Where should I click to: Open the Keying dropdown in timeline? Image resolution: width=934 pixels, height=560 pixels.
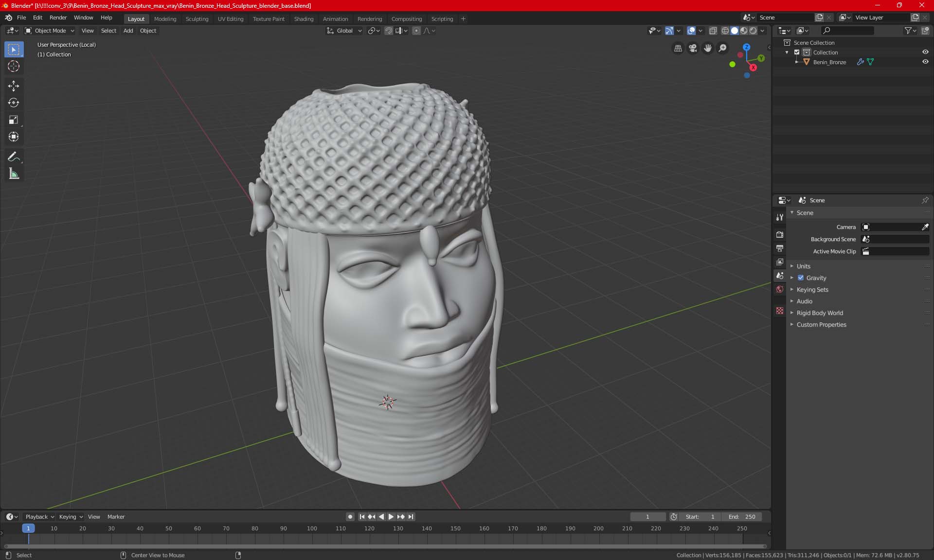click(71, 517)
